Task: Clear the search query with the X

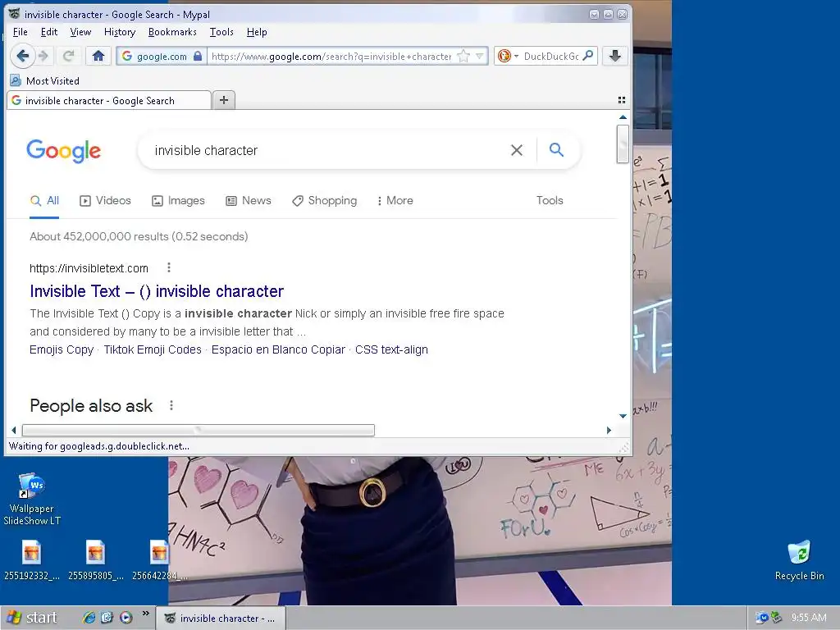Action: coord(517,151)
